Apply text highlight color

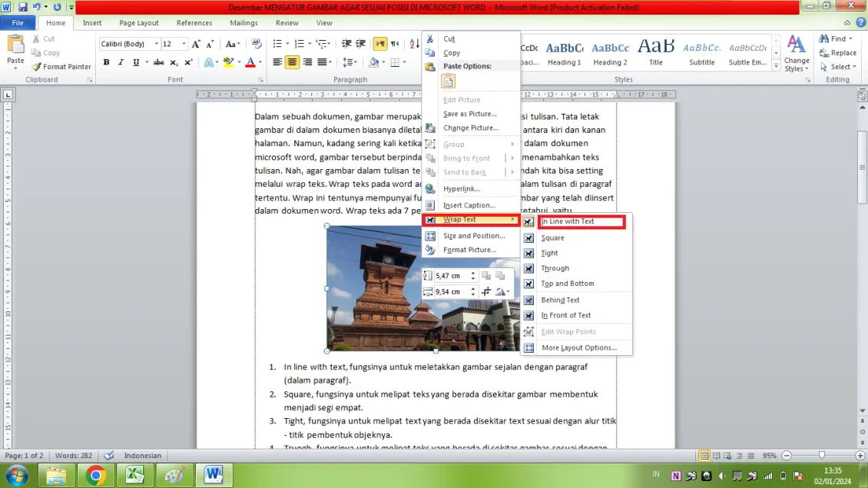(x=228, y=62)
